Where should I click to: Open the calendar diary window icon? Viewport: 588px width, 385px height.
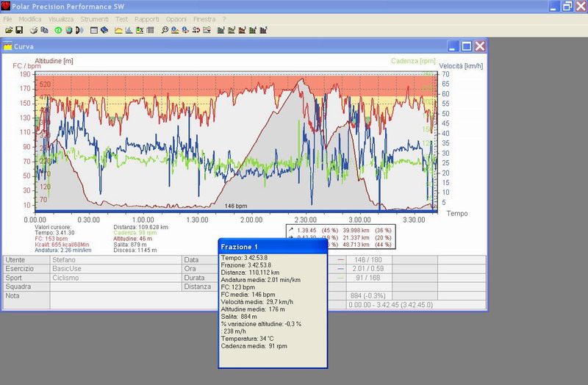point(94,30)
